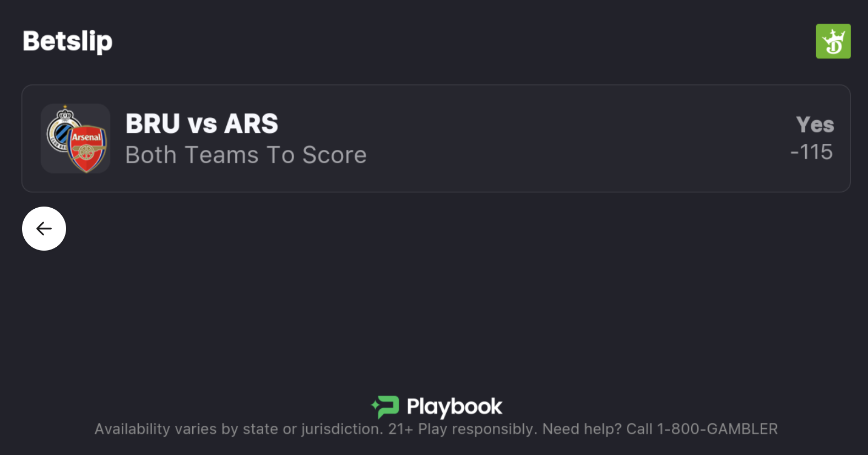This screenshot has height=455, width=868.
Task: Click the word jurisdiction in the disclaimer
Action: pos(341,429)
